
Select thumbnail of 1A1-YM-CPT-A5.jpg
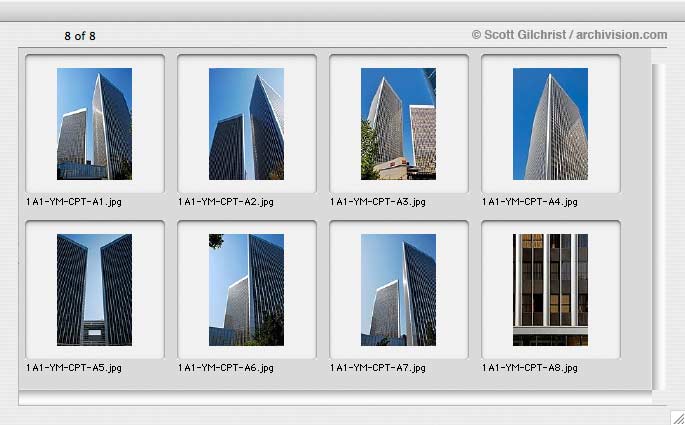[x=94, y=290]
